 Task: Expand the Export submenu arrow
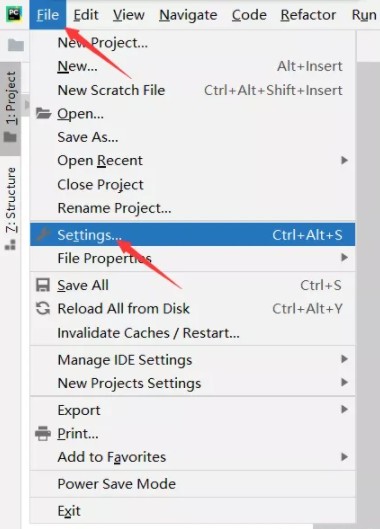click(x=344, y=410)
